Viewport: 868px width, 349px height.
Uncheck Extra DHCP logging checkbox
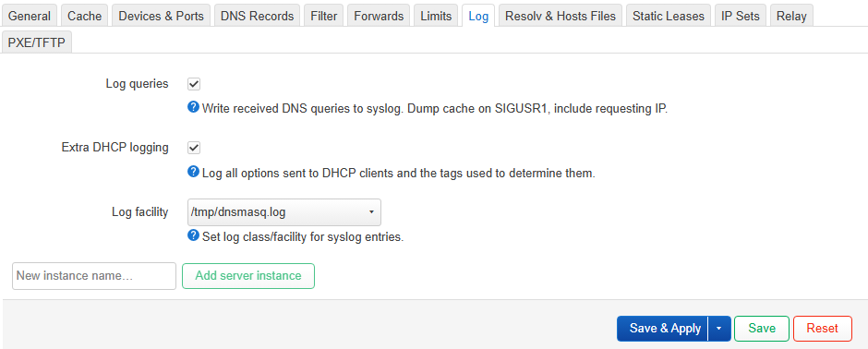(194, 148)
